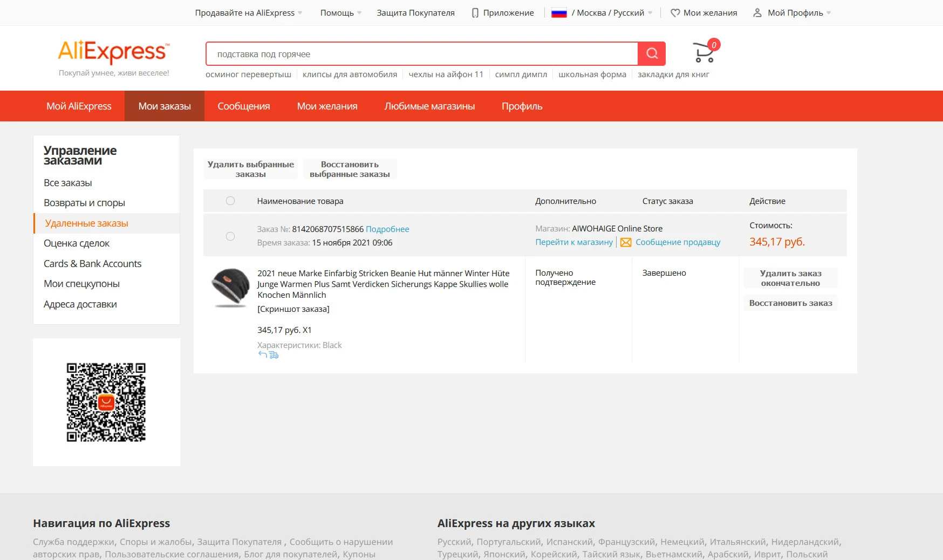Image resolution: width=943 pixels, height=560 pixels.
Task: Open the Скриншот заказа link
Action: (x=293, y=309)
